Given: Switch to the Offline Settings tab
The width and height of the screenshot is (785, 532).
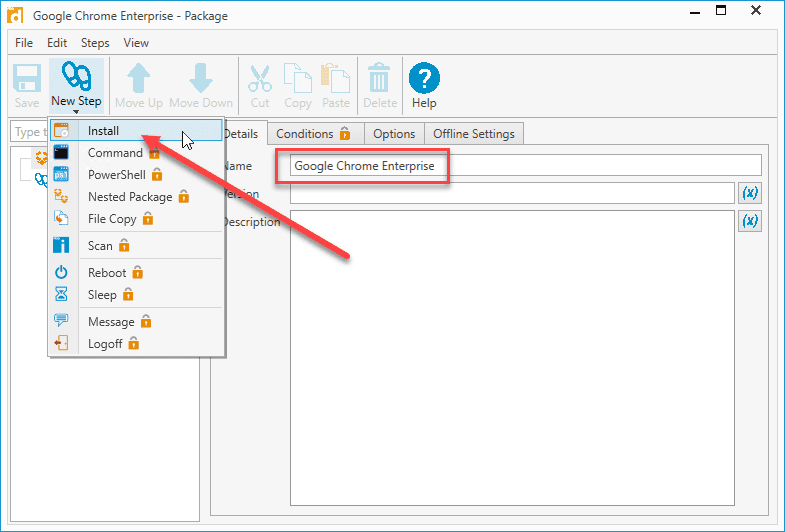Looking at the screenshot, I should (474, 134).
